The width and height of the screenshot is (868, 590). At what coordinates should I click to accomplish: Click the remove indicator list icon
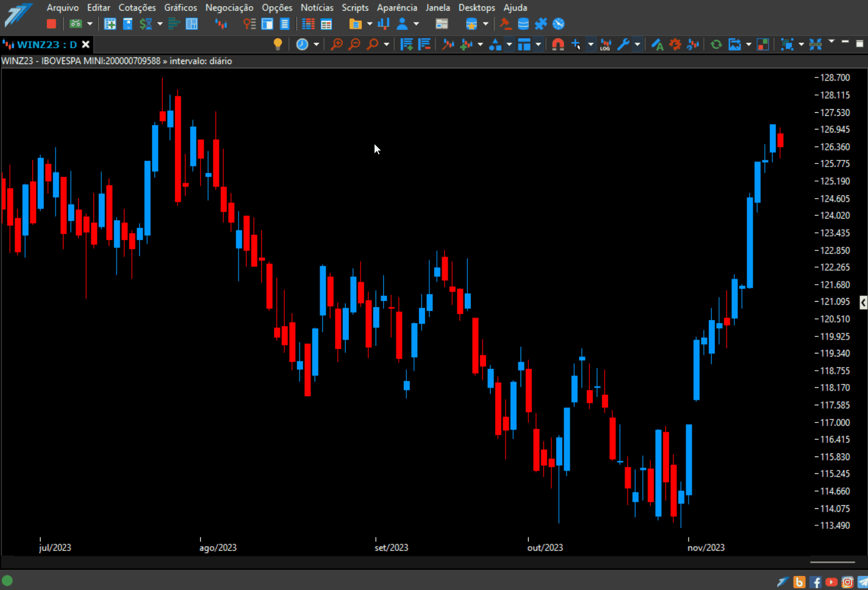(425, 44)
